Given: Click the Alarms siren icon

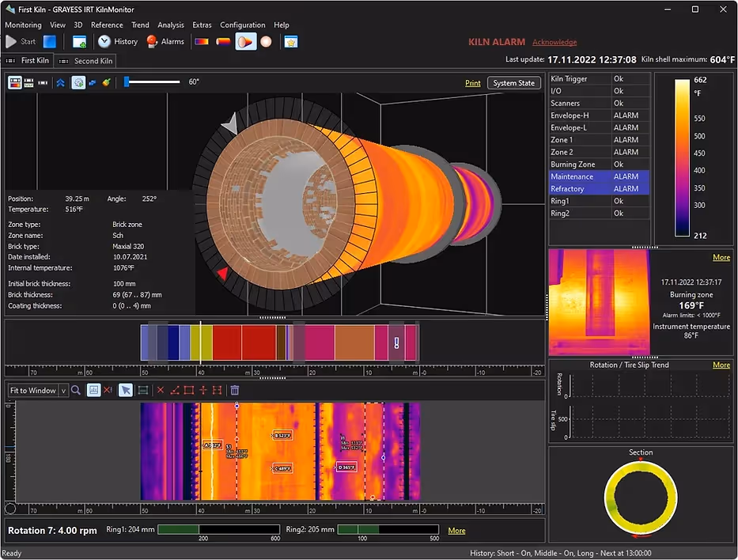Looking at the screenshot, I should pos(153,41).
